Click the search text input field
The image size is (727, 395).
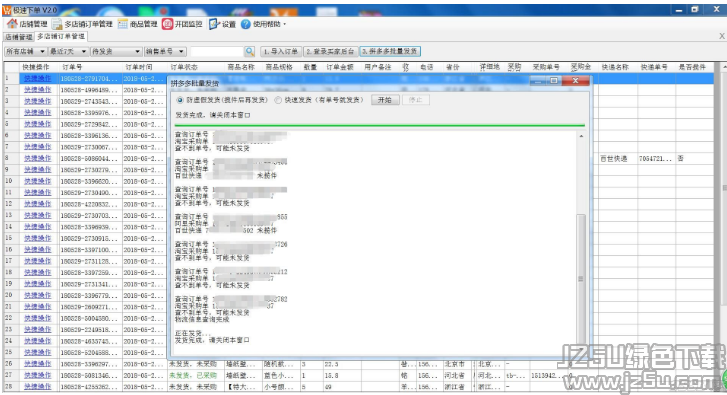[x=217, y=51]
